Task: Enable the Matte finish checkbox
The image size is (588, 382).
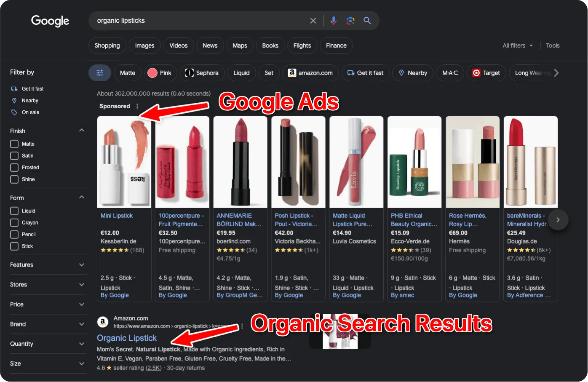Action: coord(14,144)
